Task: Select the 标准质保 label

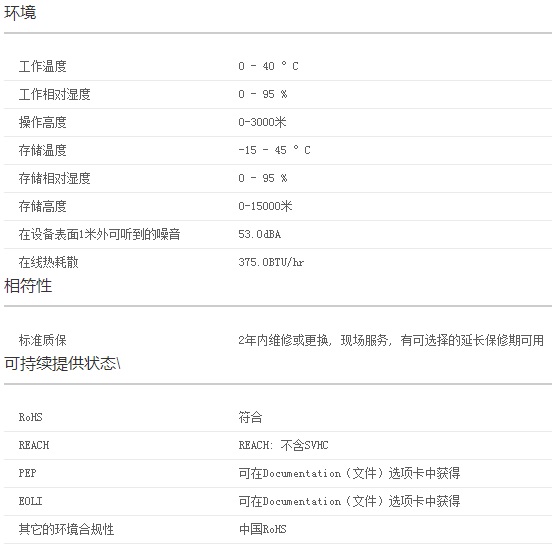Action: click(x=43, y=340)
